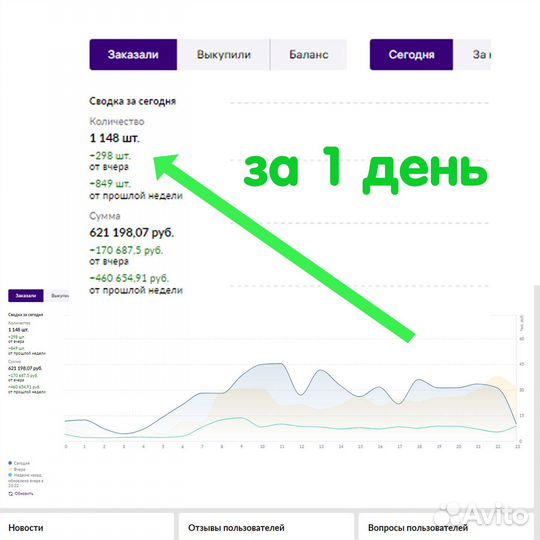Click the enlarged '+460 654,91 руб.' value
The height and width of the screenshot is (540, 540).
point(129,278)
